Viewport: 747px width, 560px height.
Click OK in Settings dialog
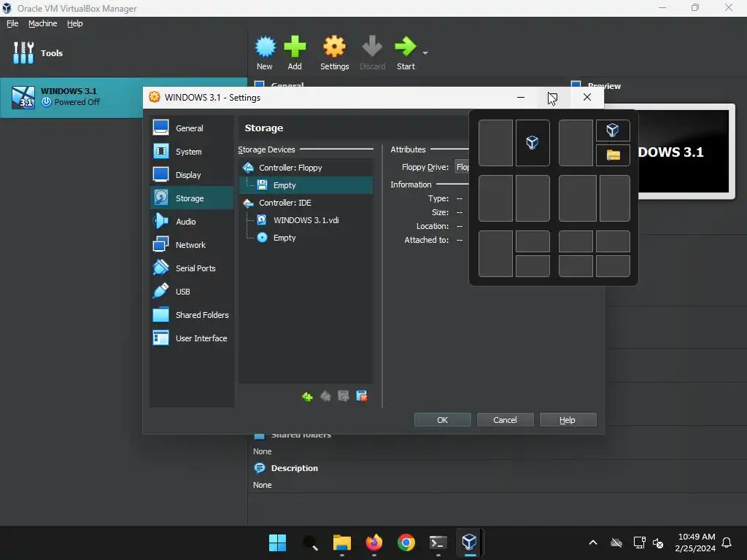point(443,420)
